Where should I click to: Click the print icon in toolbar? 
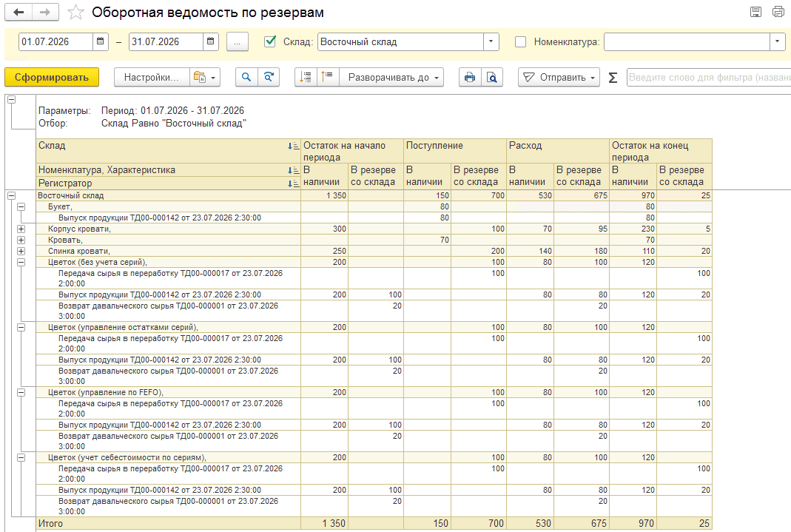(x=470, y=77)
